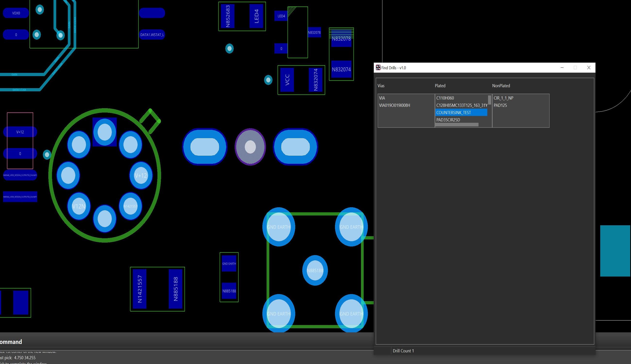Select the small LED4 pad
This screenshot has width=631, height=364.
281,16
